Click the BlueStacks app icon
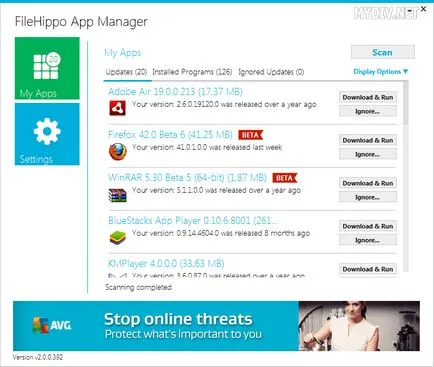 (118, 238)
